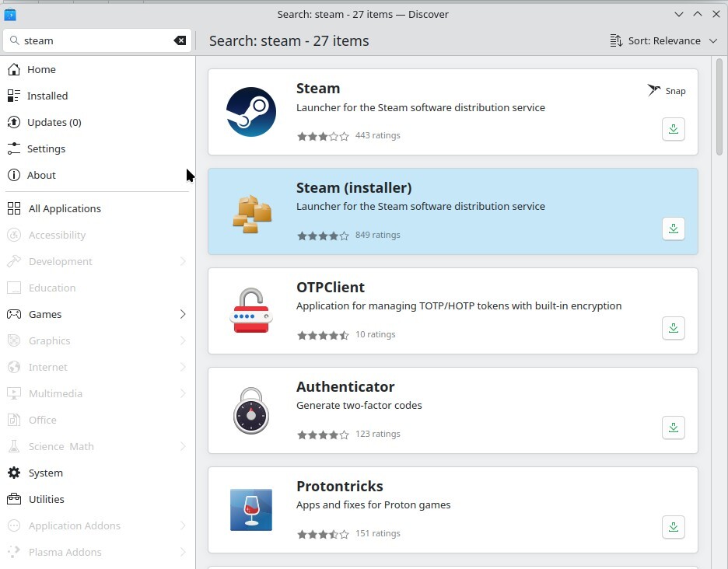Click the Utilities toolbox icon

[x=14, y=499]
